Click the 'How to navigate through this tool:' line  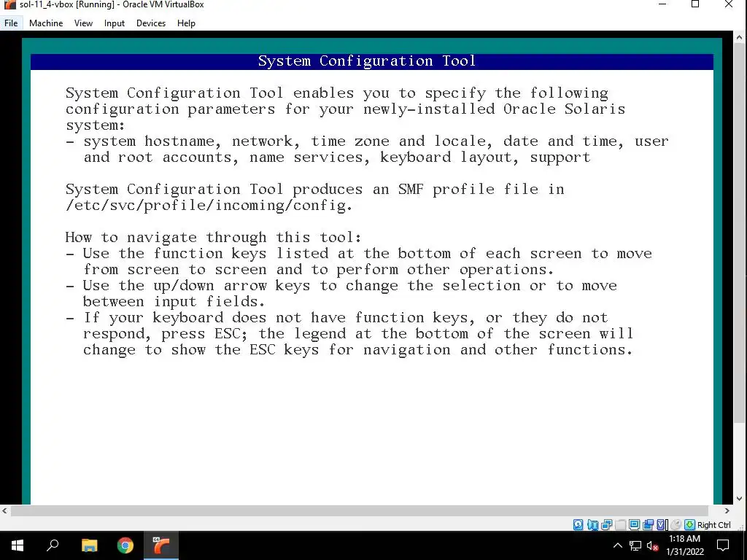pos(214,237)
